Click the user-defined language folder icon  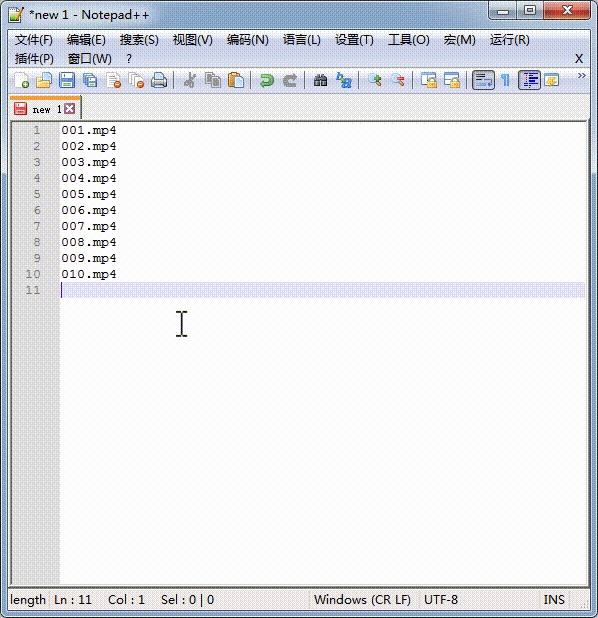[x=552, y=80]
